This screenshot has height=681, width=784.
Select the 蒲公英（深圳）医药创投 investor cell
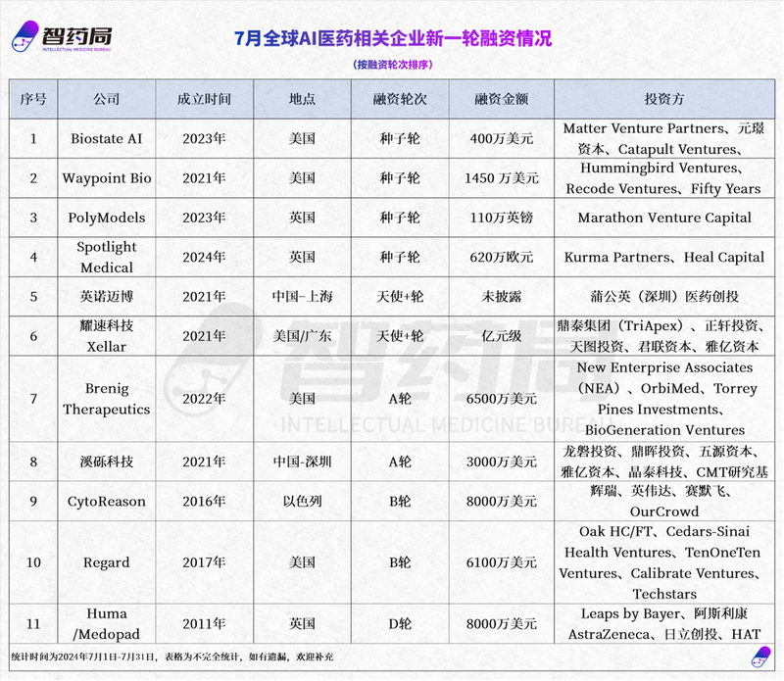[664, 297]
